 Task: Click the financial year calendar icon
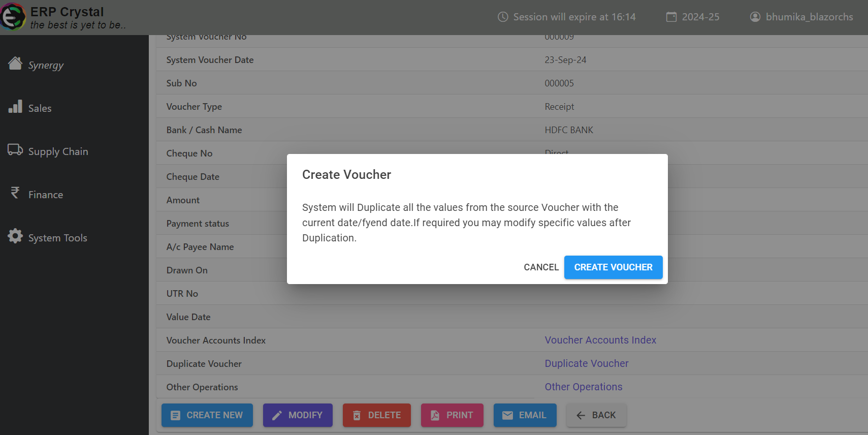point(671,17)
